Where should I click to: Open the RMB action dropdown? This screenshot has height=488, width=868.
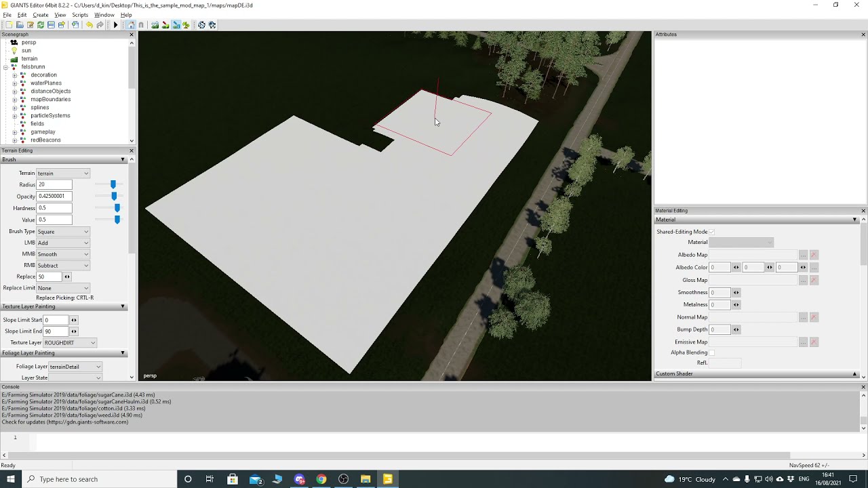pos(63,266)
